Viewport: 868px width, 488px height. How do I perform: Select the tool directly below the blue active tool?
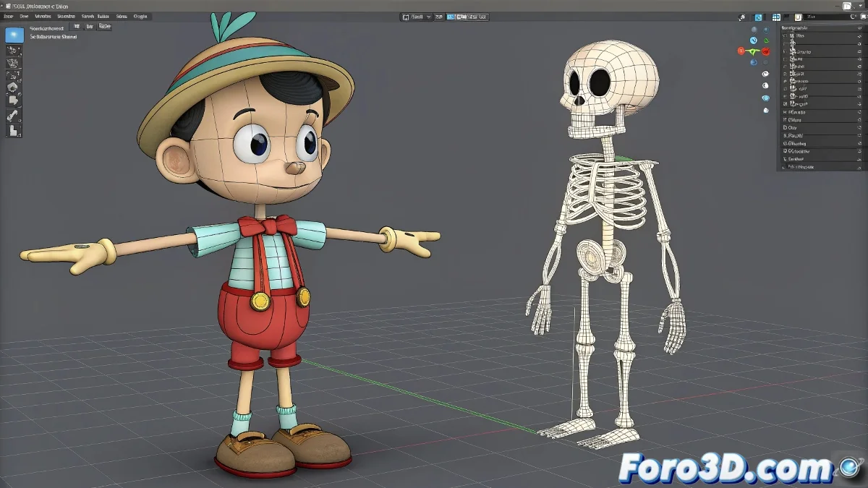14,51
